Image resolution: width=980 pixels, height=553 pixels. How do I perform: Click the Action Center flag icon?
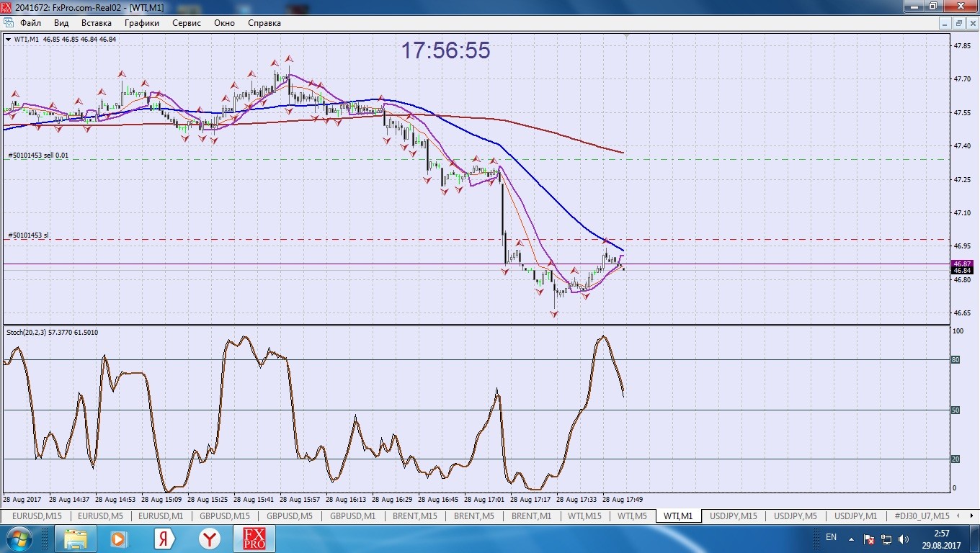[x=869, y=539]
